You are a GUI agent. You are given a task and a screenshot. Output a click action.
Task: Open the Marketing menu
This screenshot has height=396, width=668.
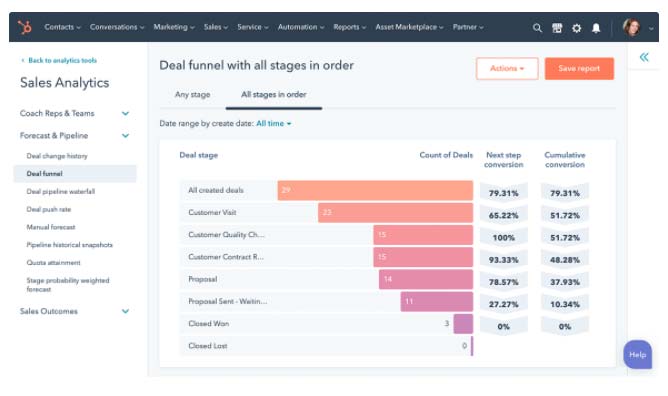click(174, 27)
